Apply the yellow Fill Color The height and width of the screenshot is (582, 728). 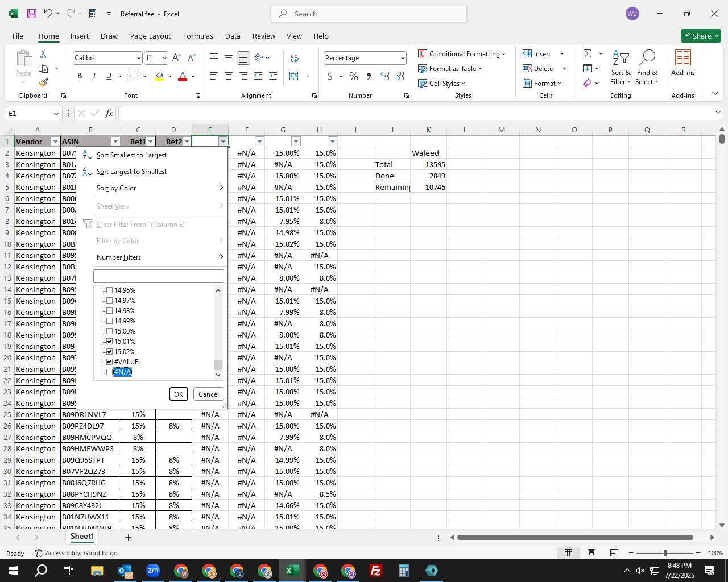tap(160, 76)
